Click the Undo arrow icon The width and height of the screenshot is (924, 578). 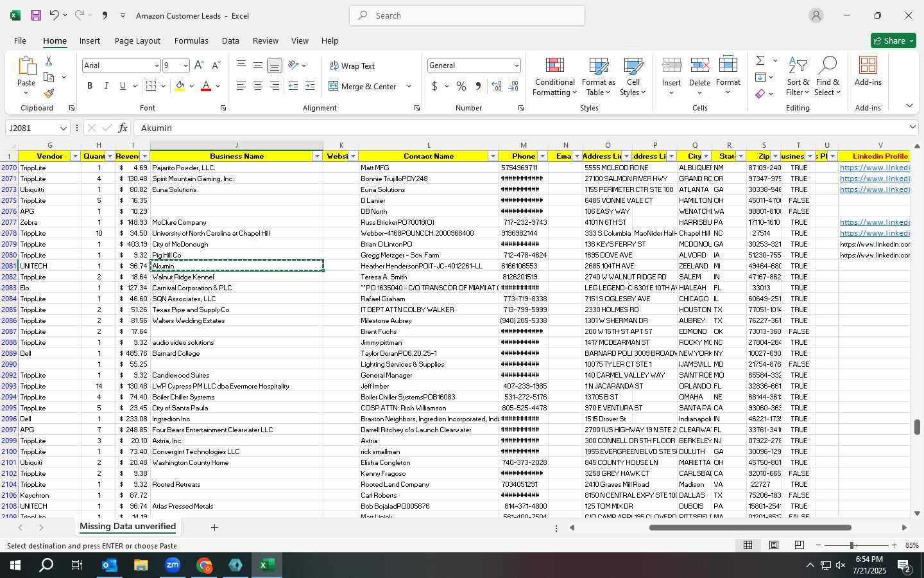(x=55, y=15)
